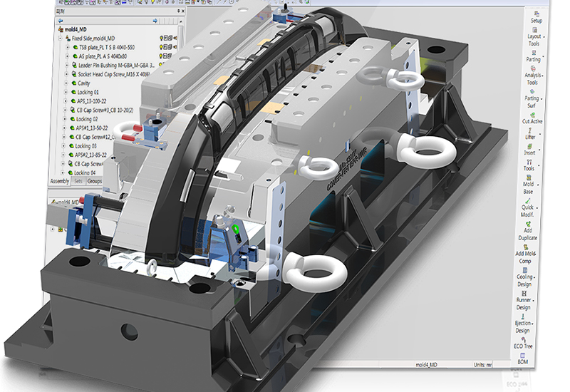The height and width of the screenshot is (392, 570).
Task: Open the Setup tool
Action: 536,16
